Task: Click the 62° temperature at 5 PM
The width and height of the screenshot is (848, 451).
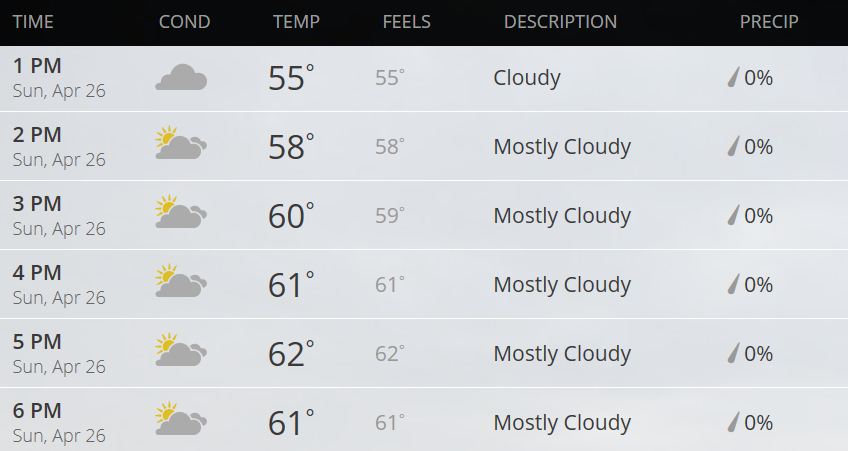Action: 291,354
